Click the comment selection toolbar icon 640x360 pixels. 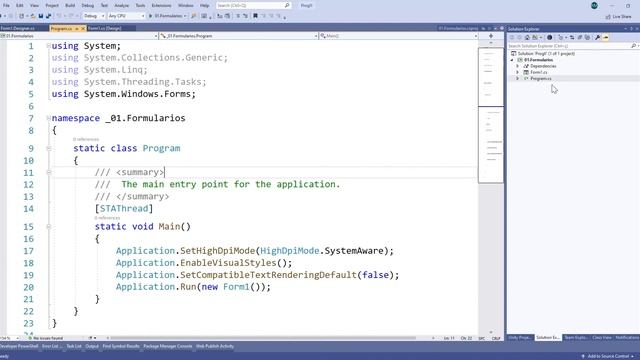pyautogui.click(x=238, y=16)
